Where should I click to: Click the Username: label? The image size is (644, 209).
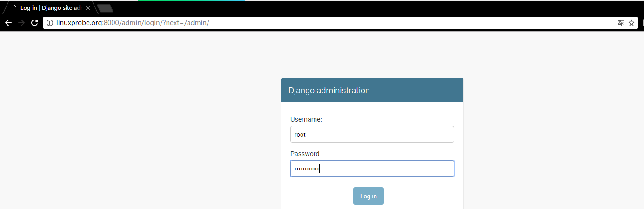[x=306, y=119]
